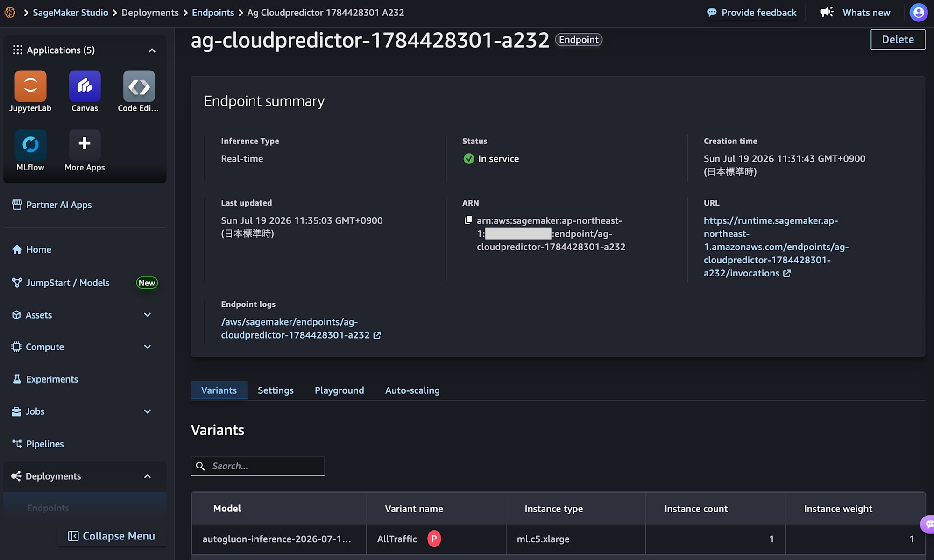Image resolution: width=934 pixels, height=560 pixels.
Task: Navigate to SageMaker Studio breadcrumb
Action: [x=71, y=13]
